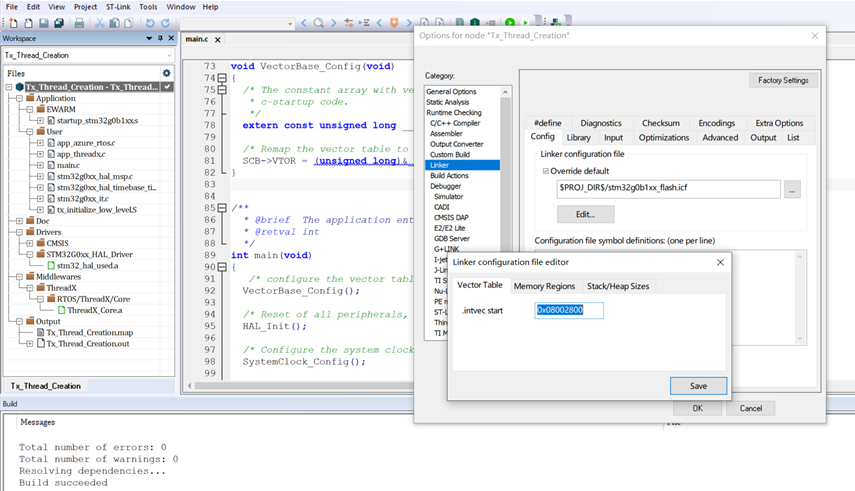855x491 pixels.
Task: Close the Workspace panel
Action: tap(171, 38)
